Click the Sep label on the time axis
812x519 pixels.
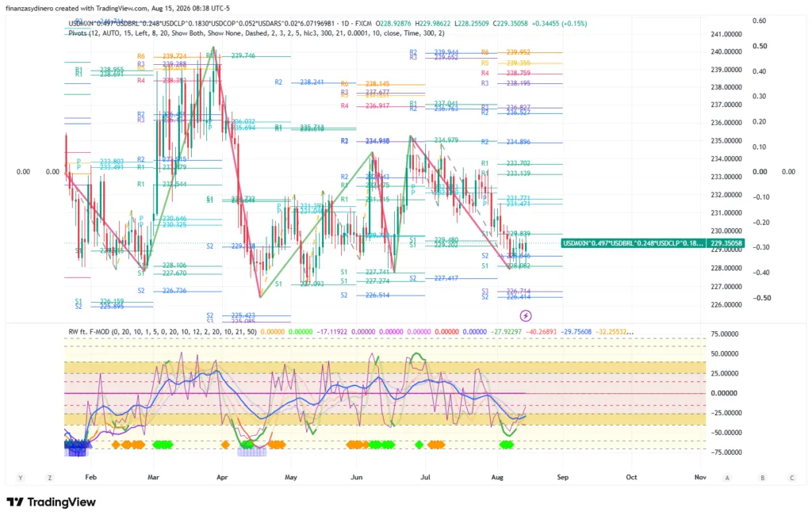[562, 477]
